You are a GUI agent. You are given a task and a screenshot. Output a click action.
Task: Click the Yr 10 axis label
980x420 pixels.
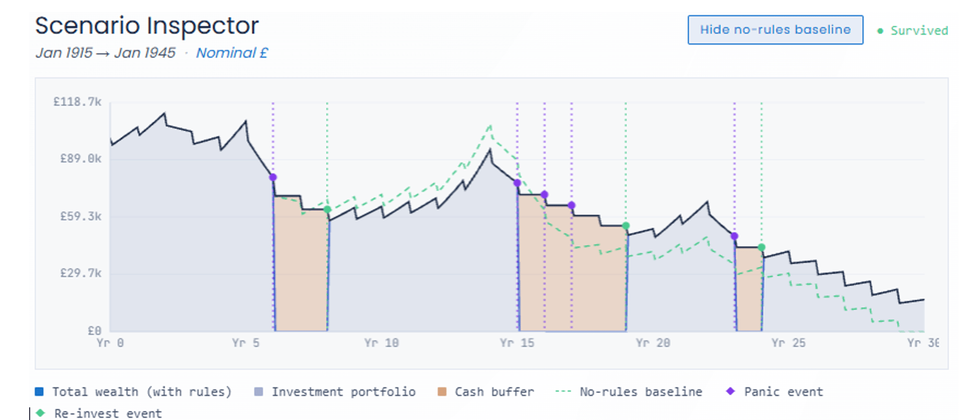point(382,343)
